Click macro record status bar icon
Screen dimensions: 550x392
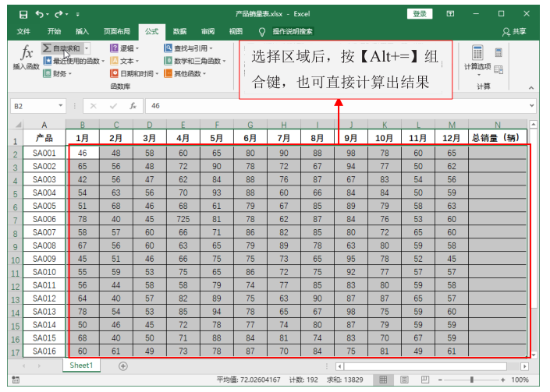16,380
